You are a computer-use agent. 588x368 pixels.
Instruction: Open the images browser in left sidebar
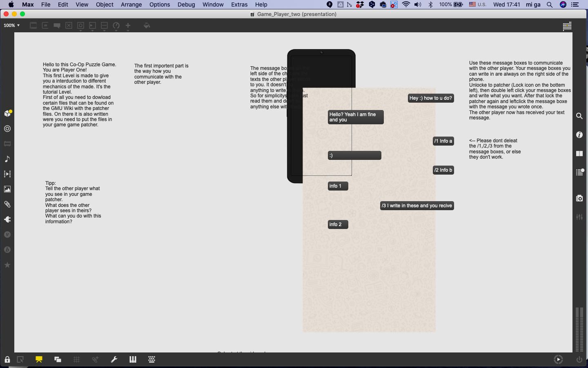[7, 189]
